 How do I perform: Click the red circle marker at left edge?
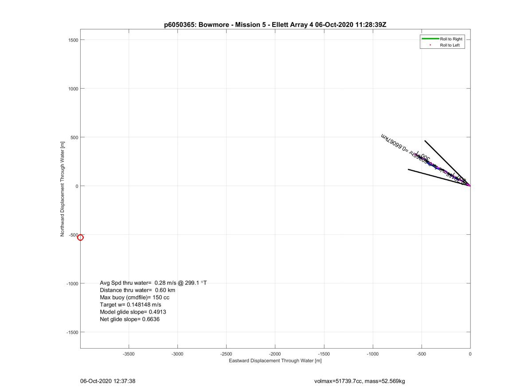pyautogui.click(x=80, y=237)
